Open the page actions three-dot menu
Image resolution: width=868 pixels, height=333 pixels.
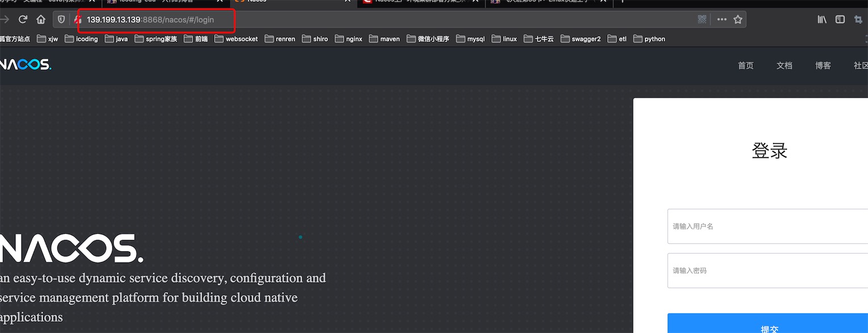tap(721, 19)
